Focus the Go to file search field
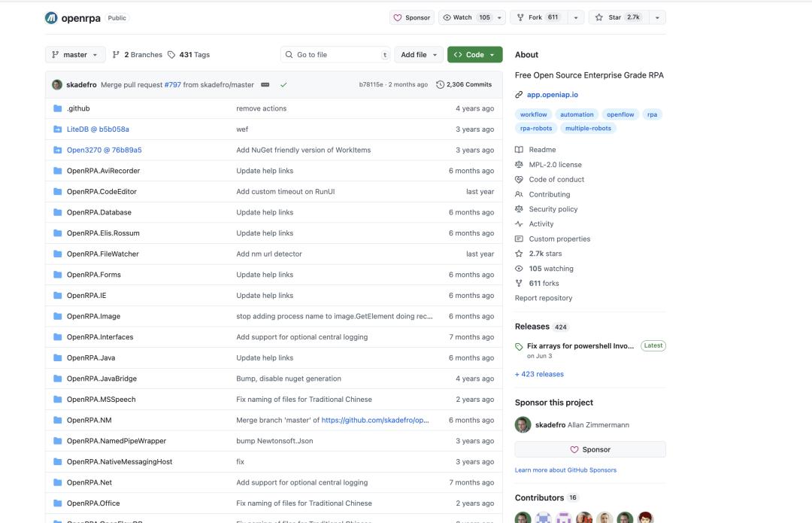812x523 pixels. pos(335,54)
